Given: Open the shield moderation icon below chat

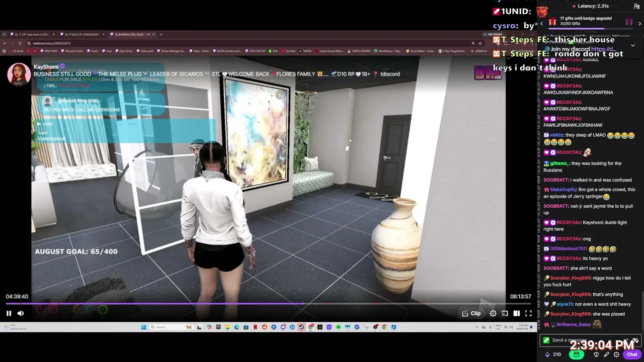Looking at the screenshot, I should (597, 354).
